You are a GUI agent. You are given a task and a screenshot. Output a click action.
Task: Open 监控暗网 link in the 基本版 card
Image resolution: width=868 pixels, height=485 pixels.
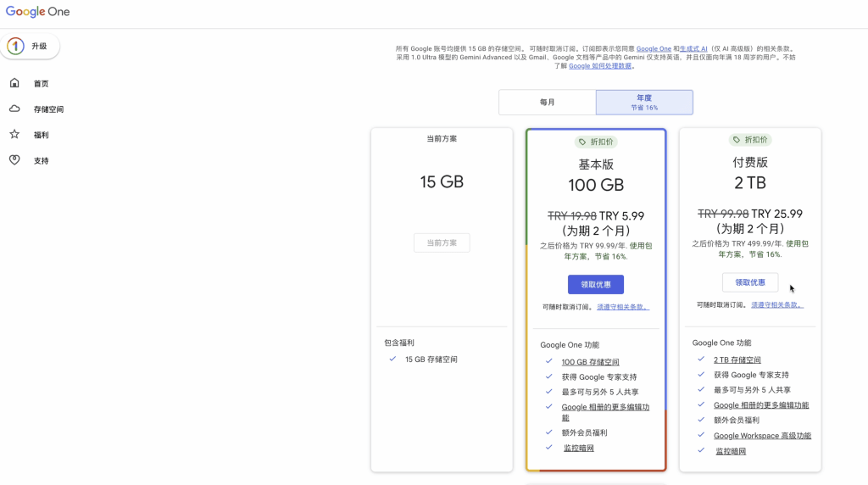click(x=578, y=448)
